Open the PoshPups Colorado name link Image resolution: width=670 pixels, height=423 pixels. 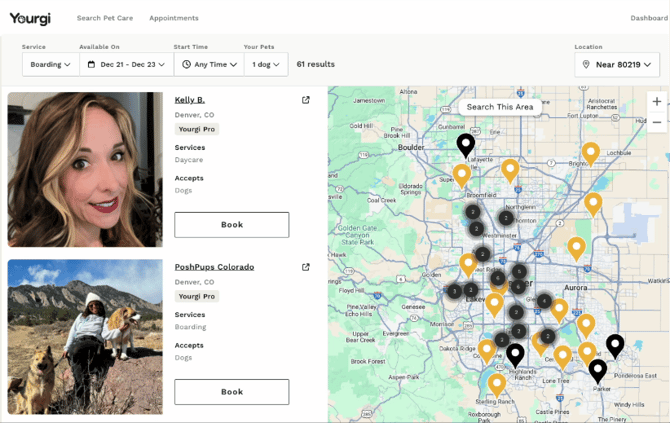tap(214, 267)
